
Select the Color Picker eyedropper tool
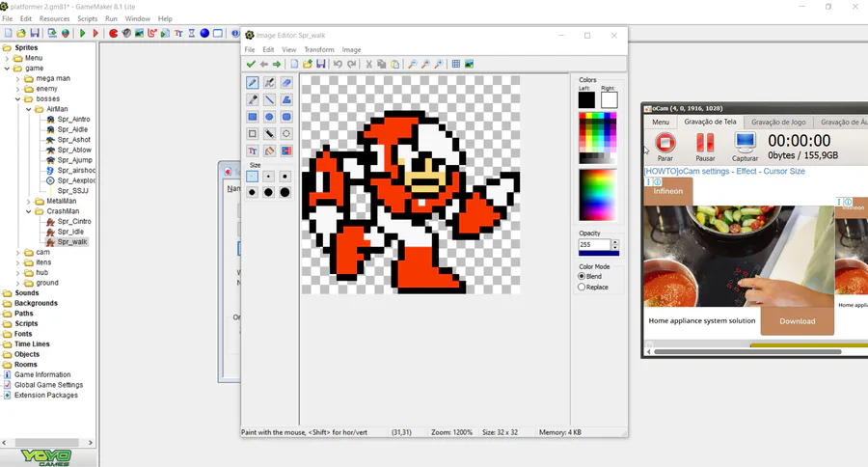coord(253,100)
